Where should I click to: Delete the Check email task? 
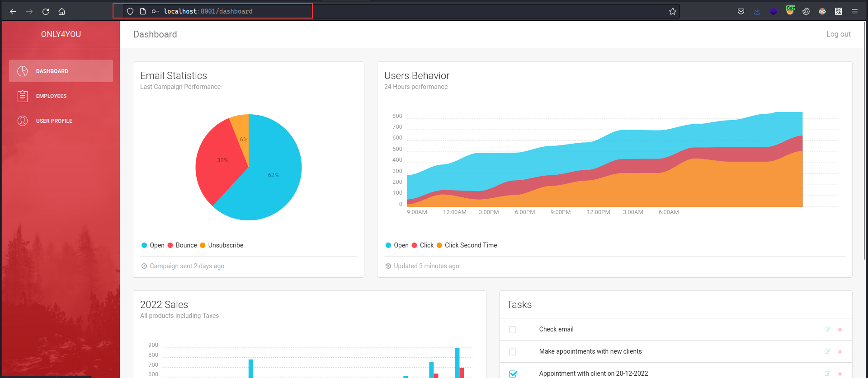click(840, 330)
